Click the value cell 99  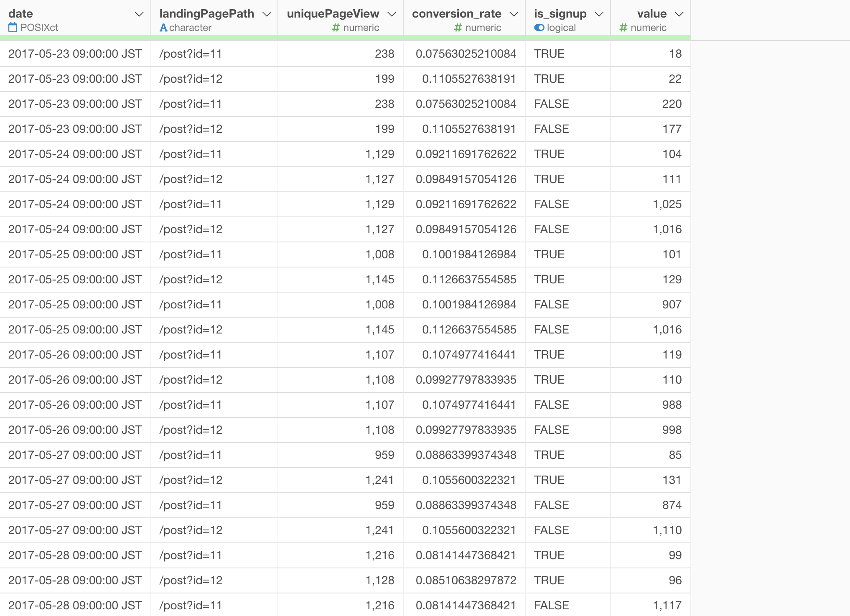[651, 555]
